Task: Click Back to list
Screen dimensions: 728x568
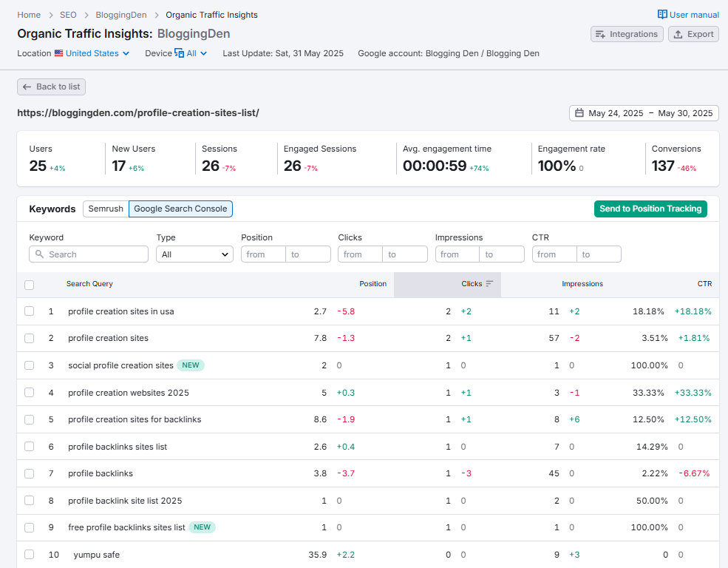Action: 50,87
